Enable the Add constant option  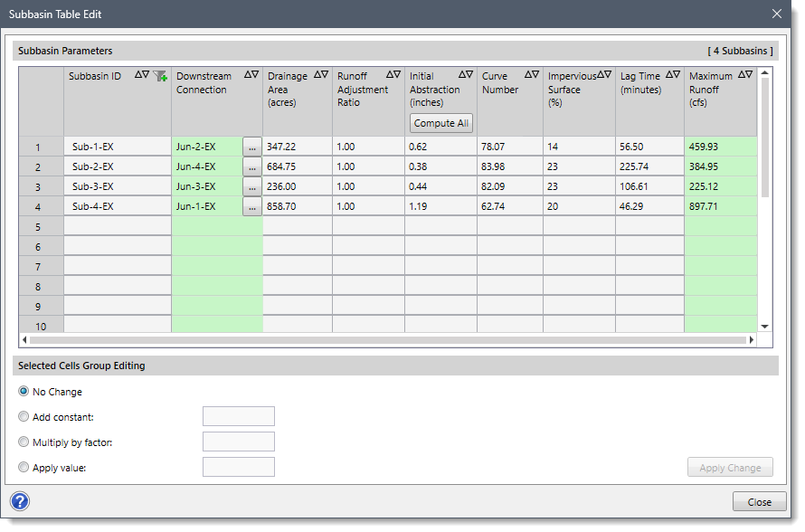pyautogui.click(x=25, y=416)
